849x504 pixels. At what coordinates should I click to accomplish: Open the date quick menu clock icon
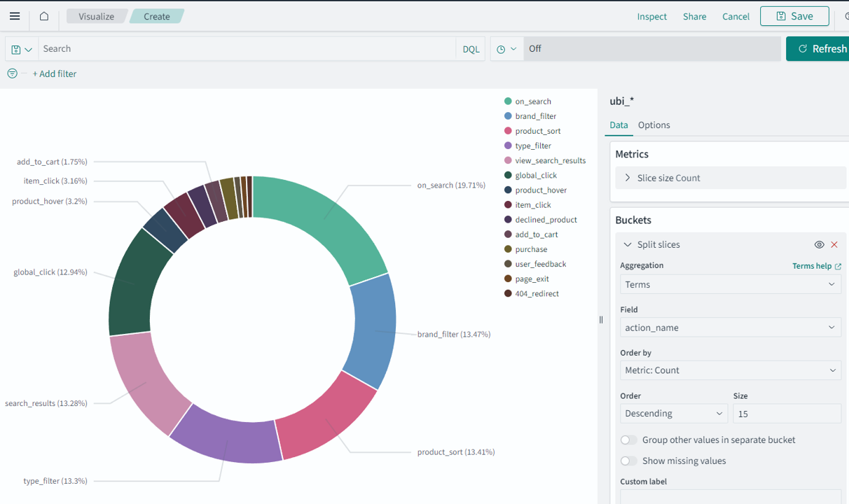506,49
